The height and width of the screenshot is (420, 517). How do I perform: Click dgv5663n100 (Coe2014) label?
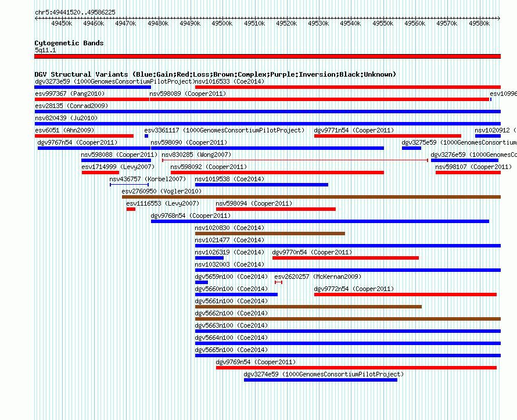click(x=231, y=325)
